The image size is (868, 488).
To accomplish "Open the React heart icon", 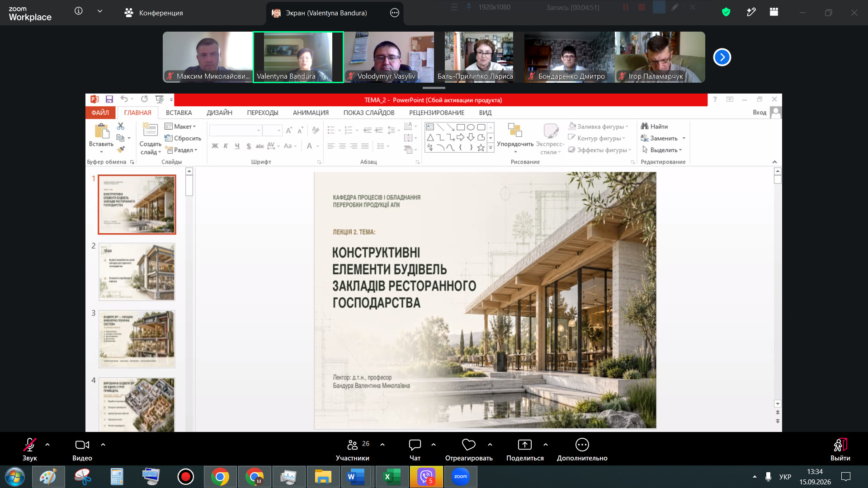I will tap(468, 445).
